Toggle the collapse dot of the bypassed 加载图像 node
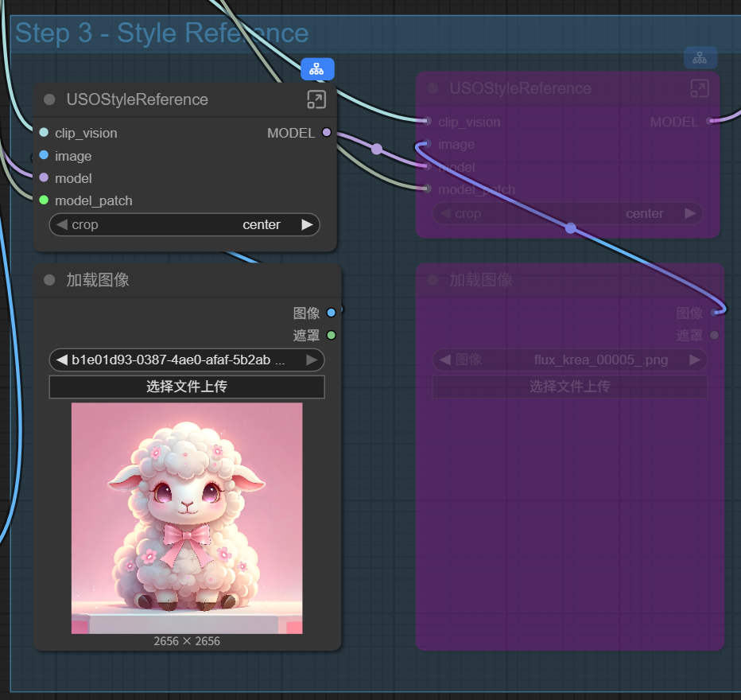 coord(433,280)
